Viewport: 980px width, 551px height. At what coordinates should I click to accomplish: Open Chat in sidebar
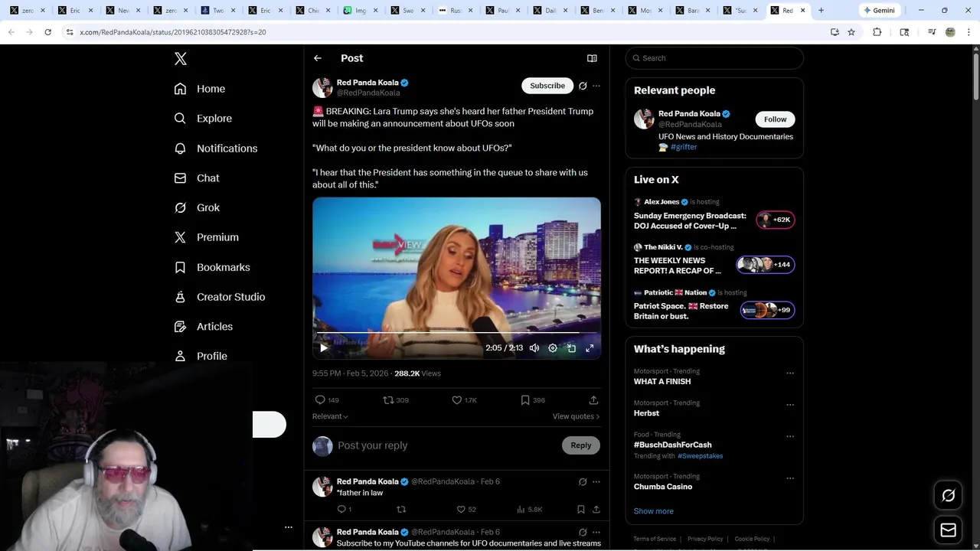point(197,178)
